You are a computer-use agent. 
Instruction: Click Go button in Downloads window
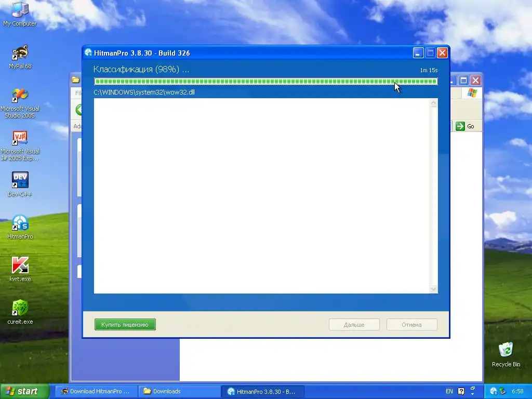pyautogui.click(x=465, y=126)
